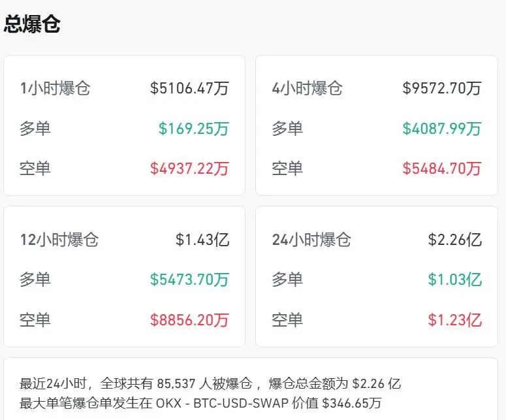The image size is (506, 420).
Task: Click the 1-hour long value $169.25万
Action: (x=193, y=128)
